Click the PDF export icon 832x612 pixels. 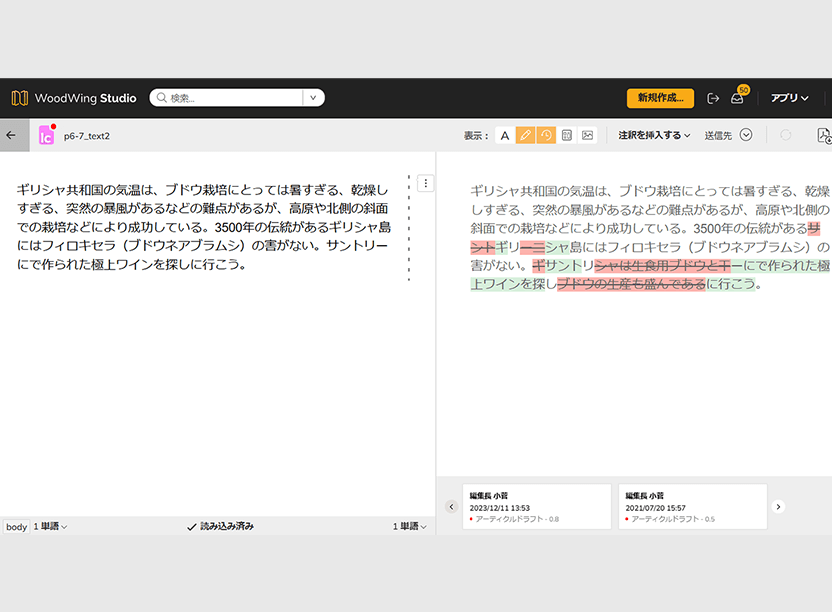click(824, 135)
